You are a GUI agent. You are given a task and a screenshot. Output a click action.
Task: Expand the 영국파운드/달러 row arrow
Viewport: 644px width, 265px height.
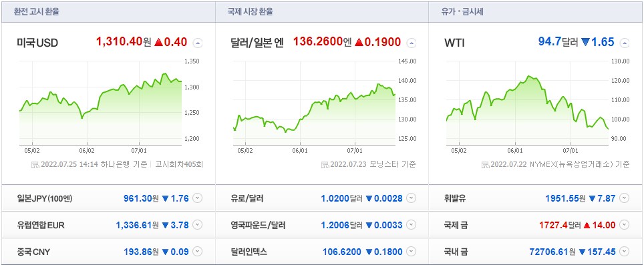pos(411,225)
